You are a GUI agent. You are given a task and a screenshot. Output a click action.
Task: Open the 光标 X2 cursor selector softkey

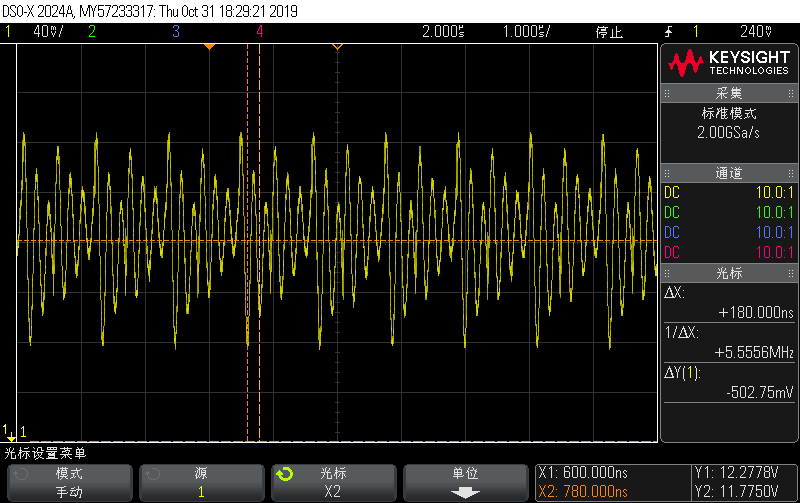coord(334,483)
